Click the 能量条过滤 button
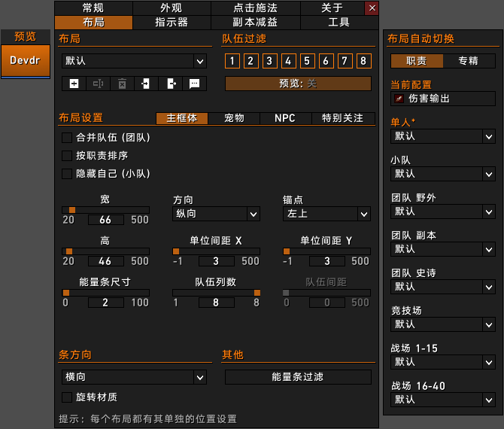 [x=298, y=377]
